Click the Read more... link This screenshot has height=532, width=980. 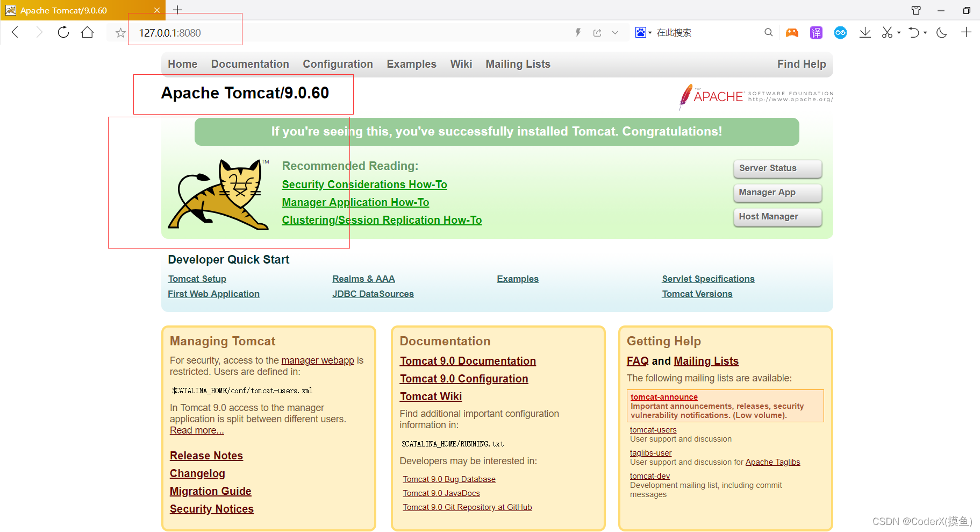click(197, 430)
